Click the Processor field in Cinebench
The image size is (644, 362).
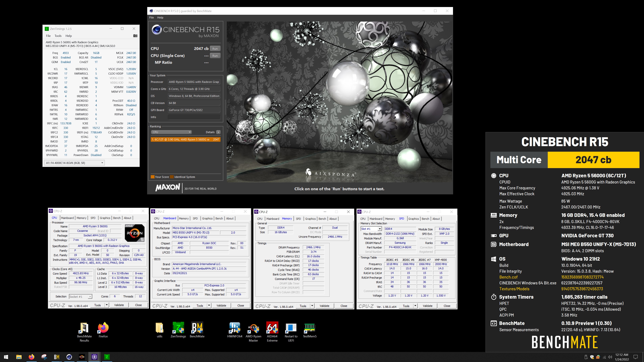(x=194, y=82)
